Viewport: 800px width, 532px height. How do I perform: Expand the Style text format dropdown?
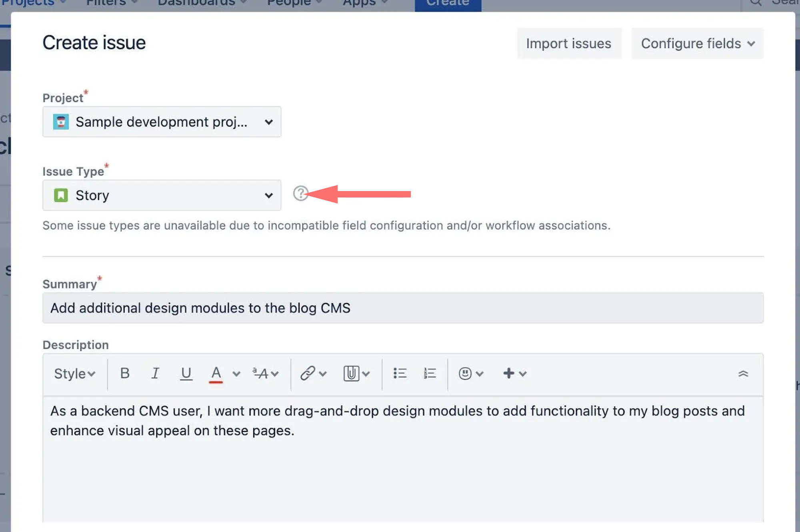point(74,374)
